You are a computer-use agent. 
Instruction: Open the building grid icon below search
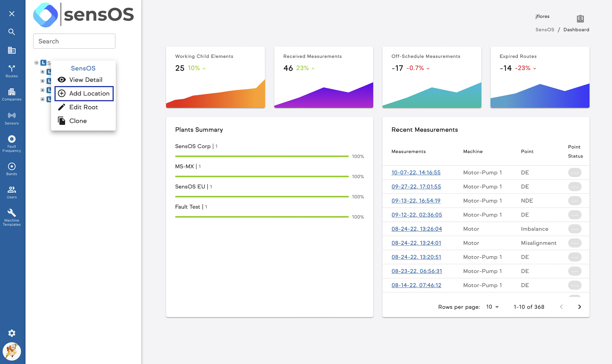tap(12, 50)
